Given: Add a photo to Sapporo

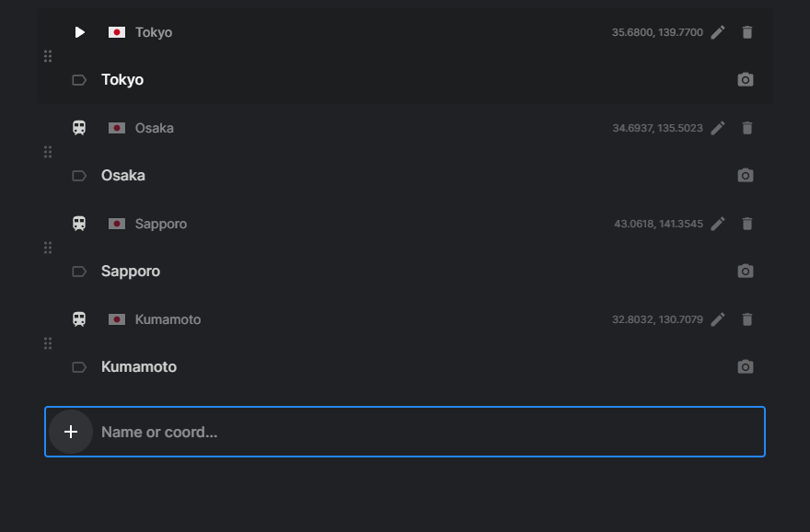Looking at the screenshot, I should point(745,272).
